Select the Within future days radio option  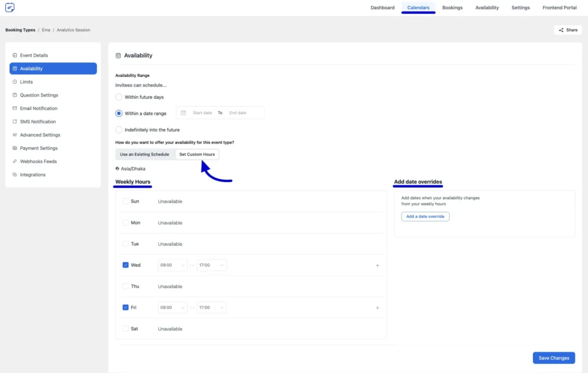pyautogui.click(x=118, y=97)
